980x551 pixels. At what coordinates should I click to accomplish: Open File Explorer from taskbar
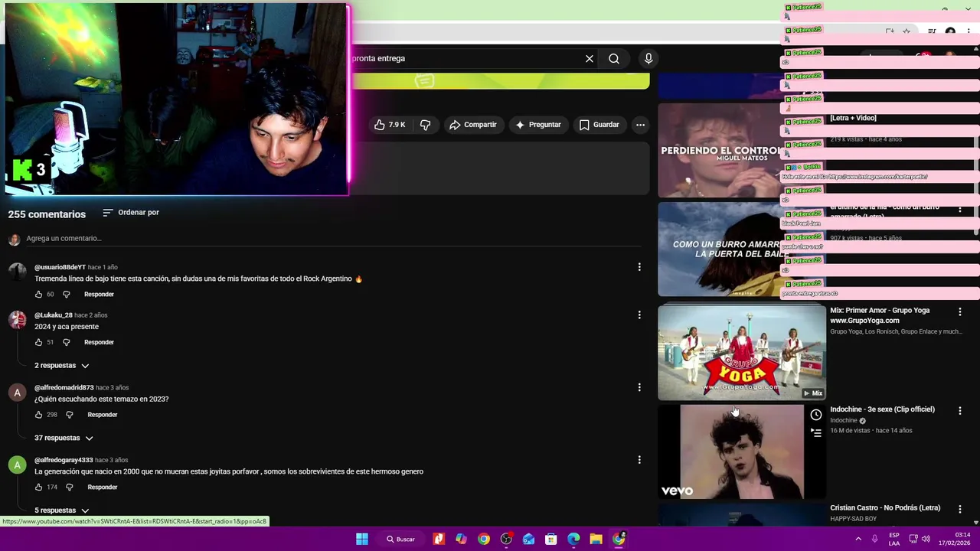click(x=596, y=539)
